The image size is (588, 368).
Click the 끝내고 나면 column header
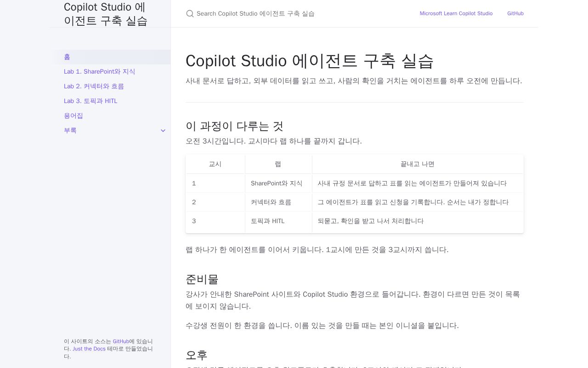pos(418,164)
